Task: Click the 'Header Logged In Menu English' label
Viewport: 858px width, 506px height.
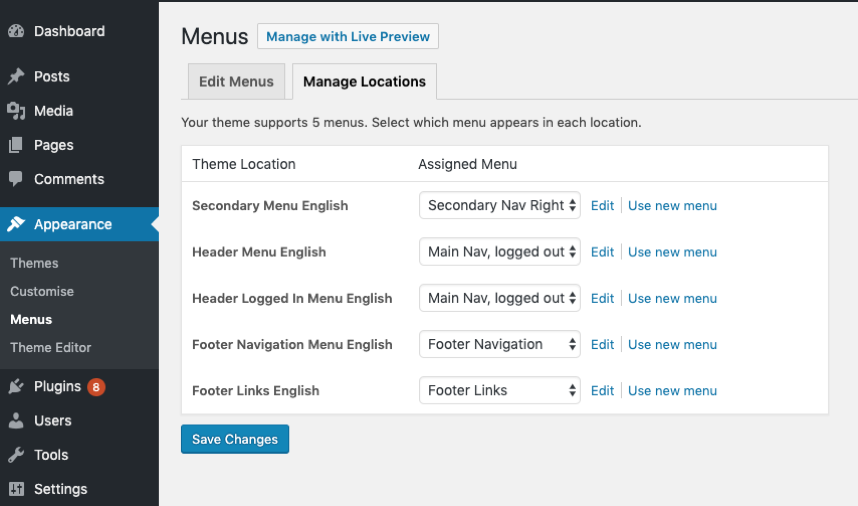Action: [x=292, y=299]
